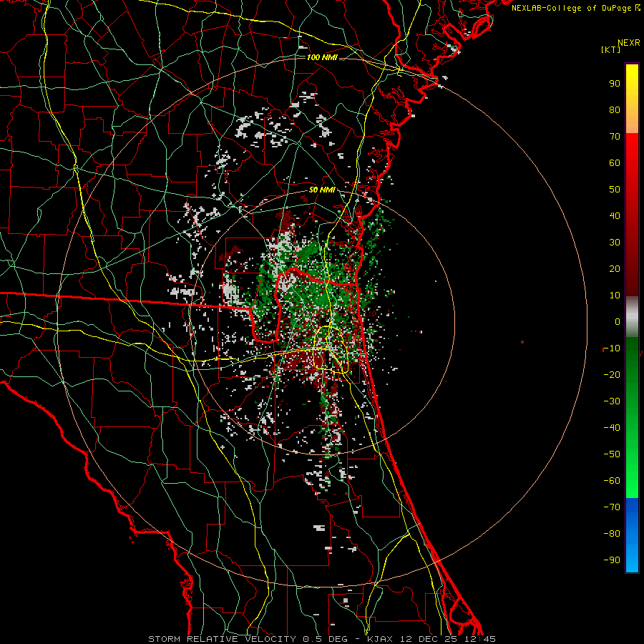Click the -40 value on the velocity scale
This screenshot has height=644, width=644.
point(612,428)
